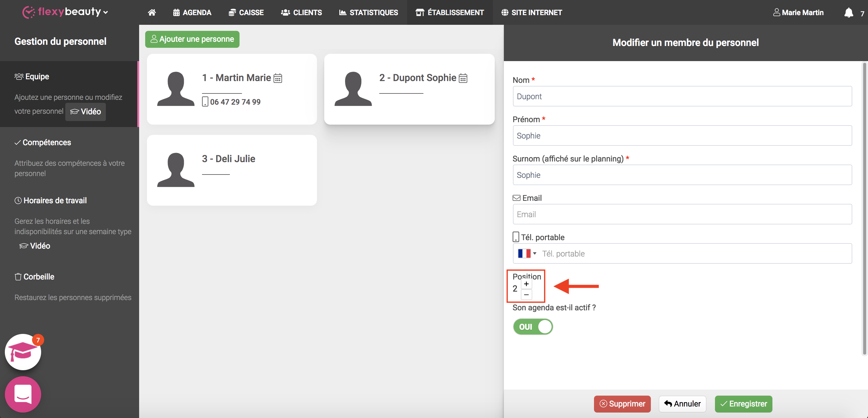Open Martin Marie's calendar icon
Screen dimensions: 868x418
coord(278,78)
